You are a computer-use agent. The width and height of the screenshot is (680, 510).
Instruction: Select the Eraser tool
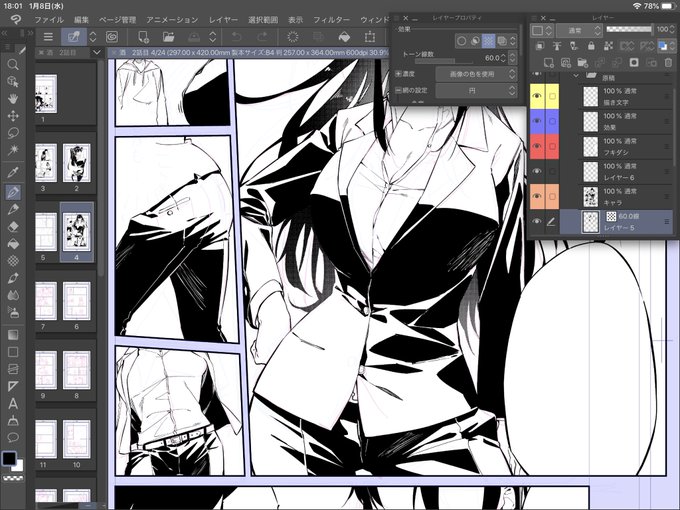(13, 226)
